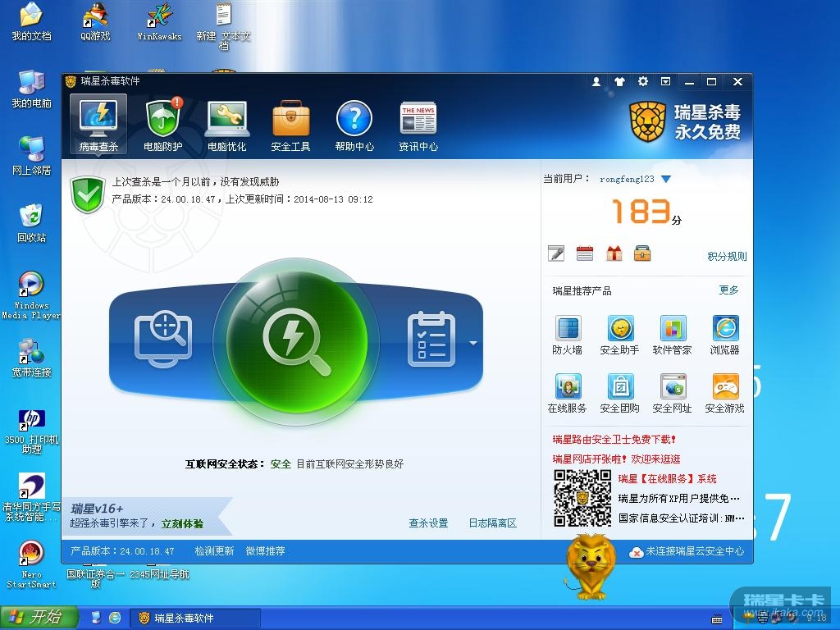The width and height of the screenshot is (840, 630).
Task: Open the 防火墙 firewall product
Action: coord(568,336)
